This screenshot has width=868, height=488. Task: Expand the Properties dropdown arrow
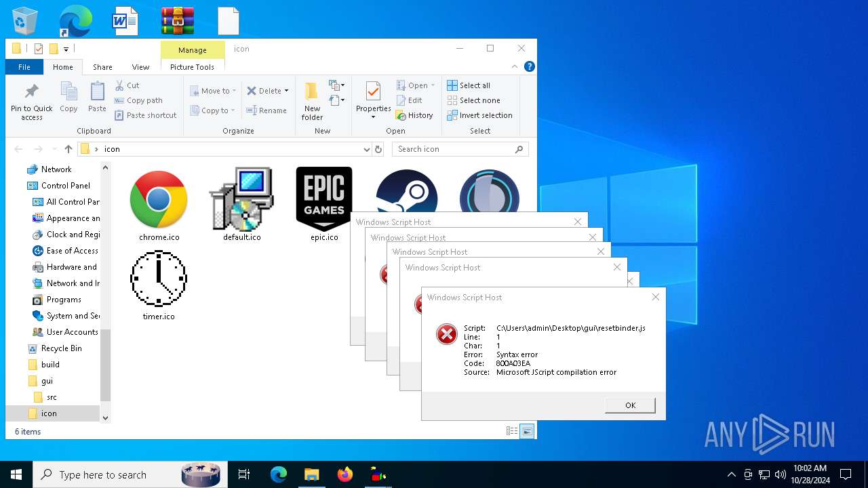pyautogui.click(x=373, y=117)
